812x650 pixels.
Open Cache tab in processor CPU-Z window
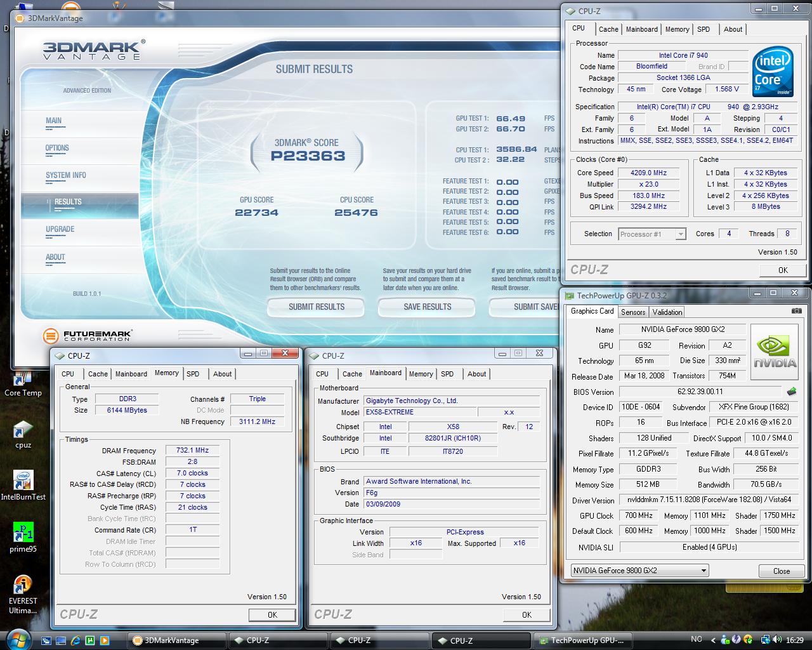[x=608, y=29]
